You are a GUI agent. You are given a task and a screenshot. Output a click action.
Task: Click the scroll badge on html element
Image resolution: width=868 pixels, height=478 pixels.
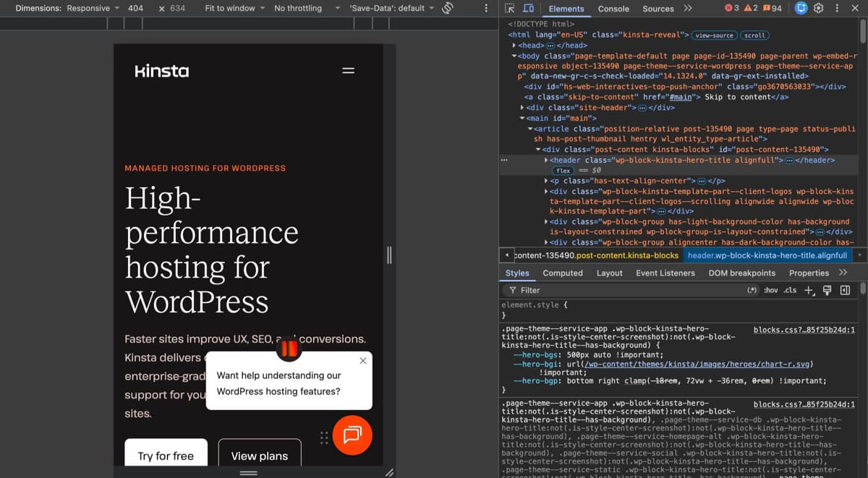(754, 35)
